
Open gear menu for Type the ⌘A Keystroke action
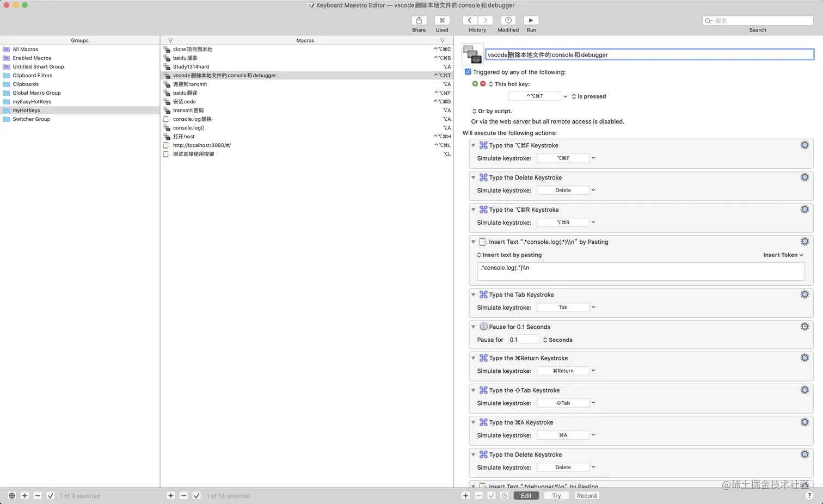(804, 422)
